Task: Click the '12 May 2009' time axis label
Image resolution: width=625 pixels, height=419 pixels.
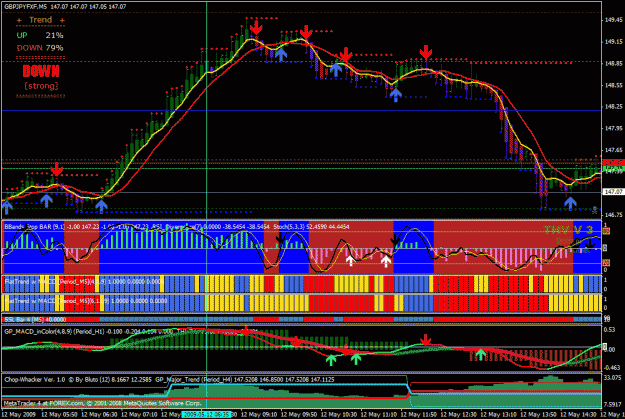Action: [x=18, y=415]
